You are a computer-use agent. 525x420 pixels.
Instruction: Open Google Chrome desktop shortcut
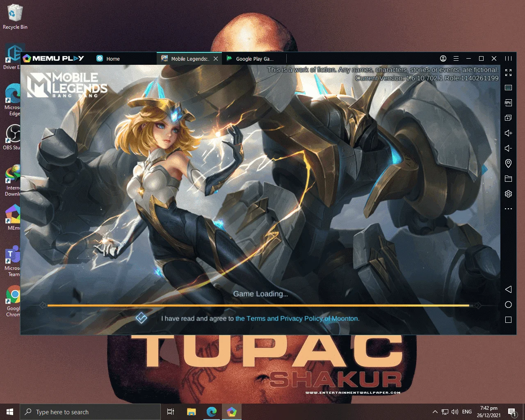tap(13, 301)
